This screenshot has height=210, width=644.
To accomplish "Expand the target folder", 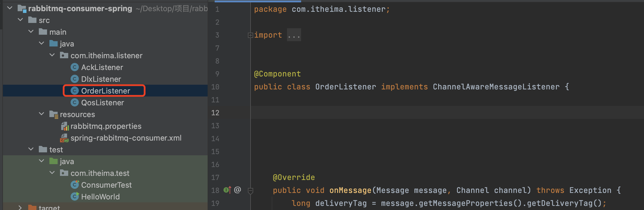I will pyautogui.click(x=20, y=207).
